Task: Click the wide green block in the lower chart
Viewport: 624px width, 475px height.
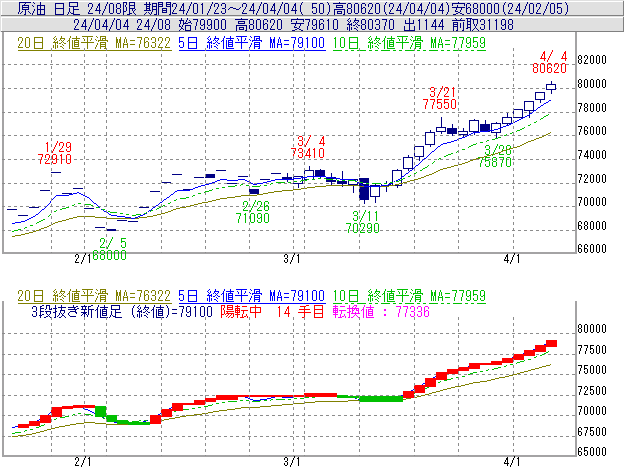Action: point(381,399)
